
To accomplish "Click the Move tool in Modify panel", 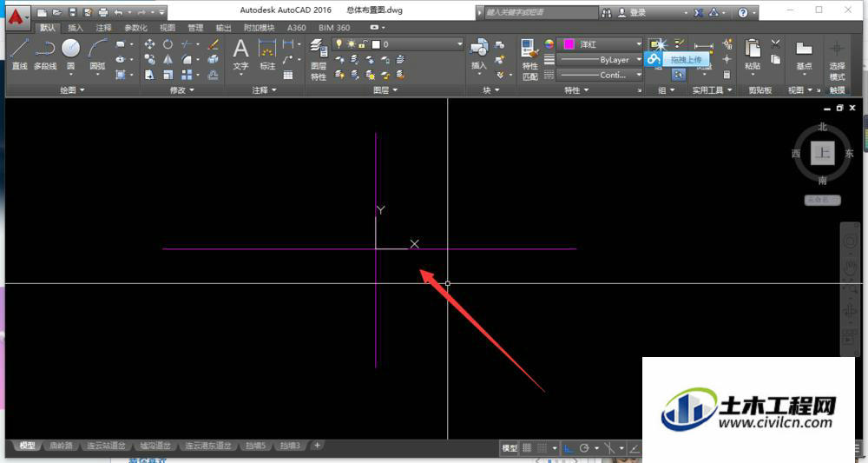I will tap(149, 43).
